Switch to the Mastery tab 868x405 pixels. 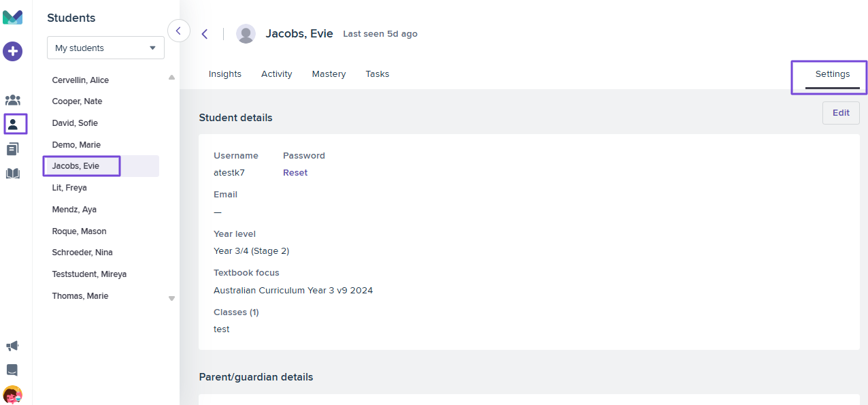tap(329, 74)
